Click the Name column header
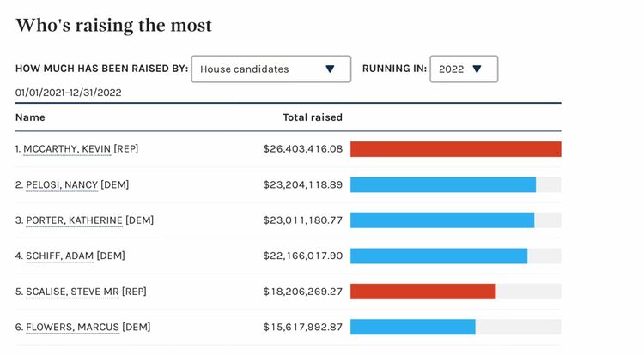Image resolution: width=644 pixels, height=355 pixels. pyautogui.click(x=30, y=117)
